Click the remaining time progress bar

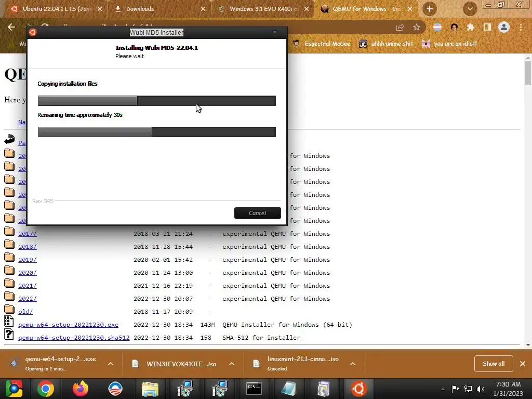[157, 131]
